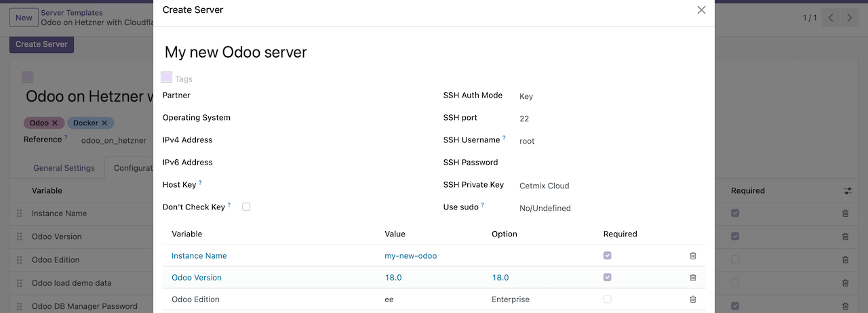868x313 pixels.
Task: Show the Use sudo help tooltip
Action: click(483, 205)
